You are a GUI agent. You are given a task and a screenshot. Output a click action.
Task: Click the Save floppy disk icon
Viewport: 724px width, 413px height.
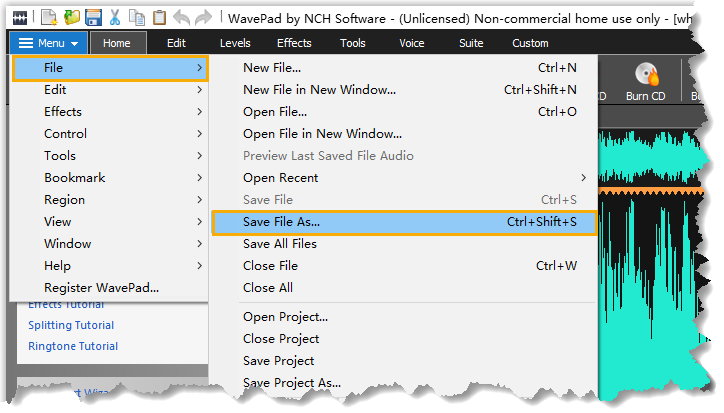click(x=93, y=17)
